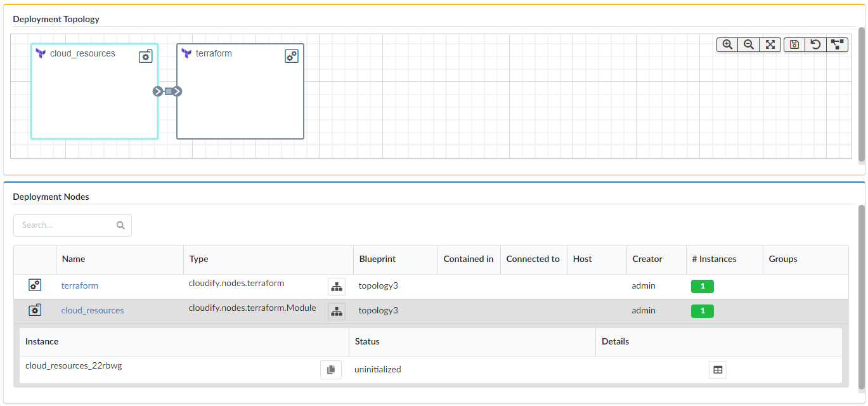Open gears icon on terraform topology node

click(x=292, y=56)
